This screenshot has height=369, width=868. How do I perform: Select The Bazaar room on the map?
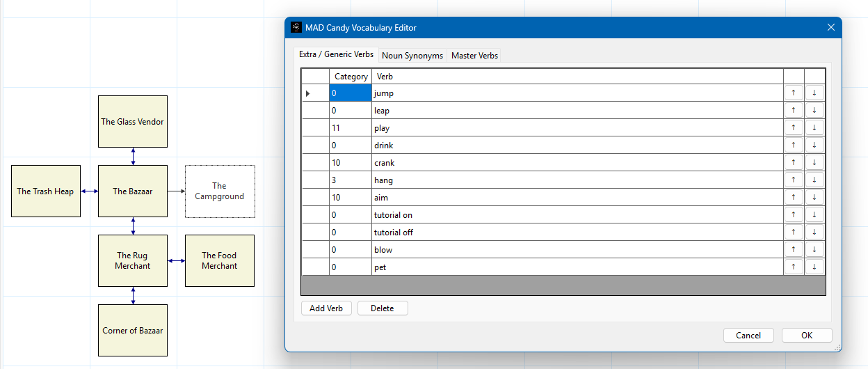133,191
